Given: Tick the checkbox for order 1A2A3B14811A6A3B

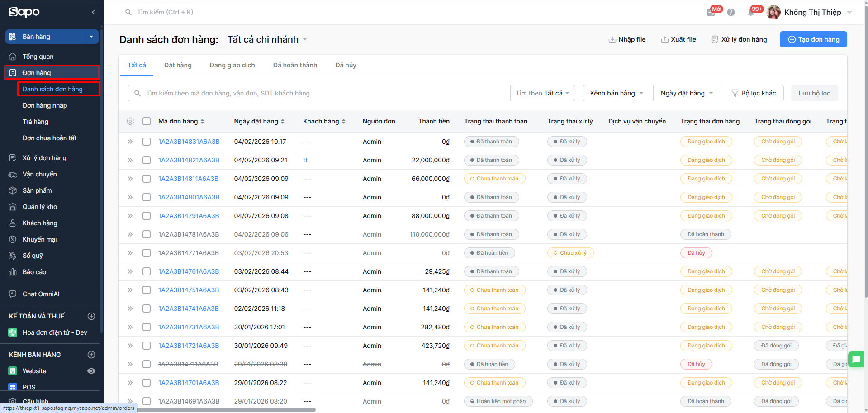Looking at the screenshot, I should 147,179.
